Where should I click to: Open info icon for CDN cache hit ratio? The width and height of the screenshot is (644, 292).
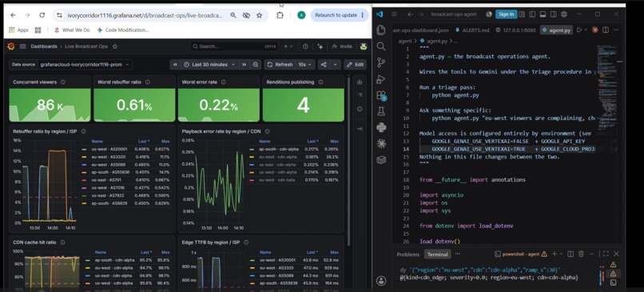(62, 242)
